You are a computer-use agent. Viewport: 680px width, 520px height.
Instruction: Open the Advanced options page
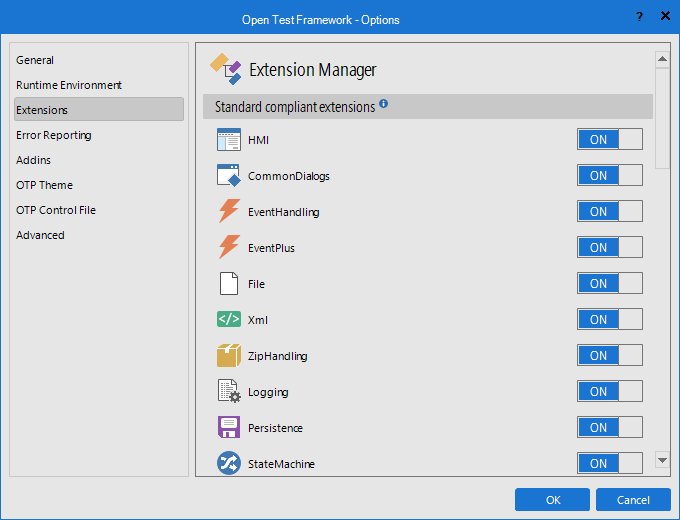tap(99, 235)
